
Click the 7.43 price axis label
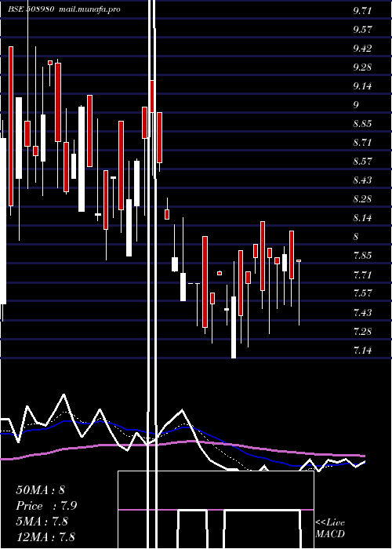pos(362,313)
